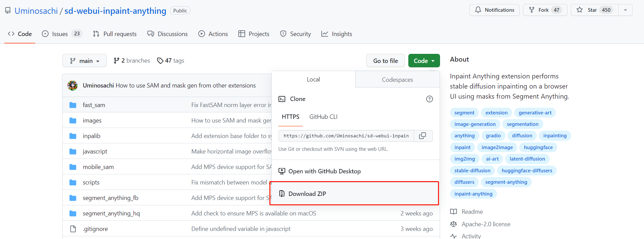This screenshot has width=644, height=239.
Task: Expand the Star lists dropdown arrow
Action: (x=625, y=10)
